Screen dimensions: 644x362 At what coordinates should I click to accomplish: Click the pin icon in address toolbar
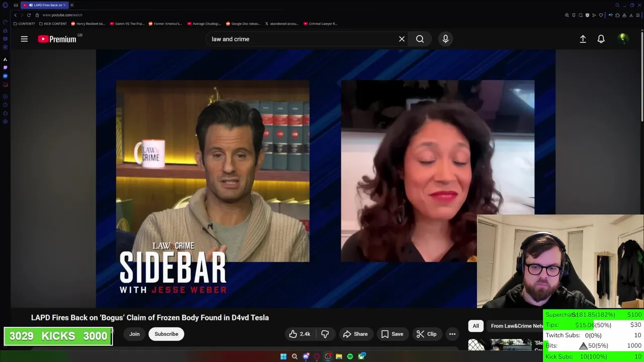point(574,15)
